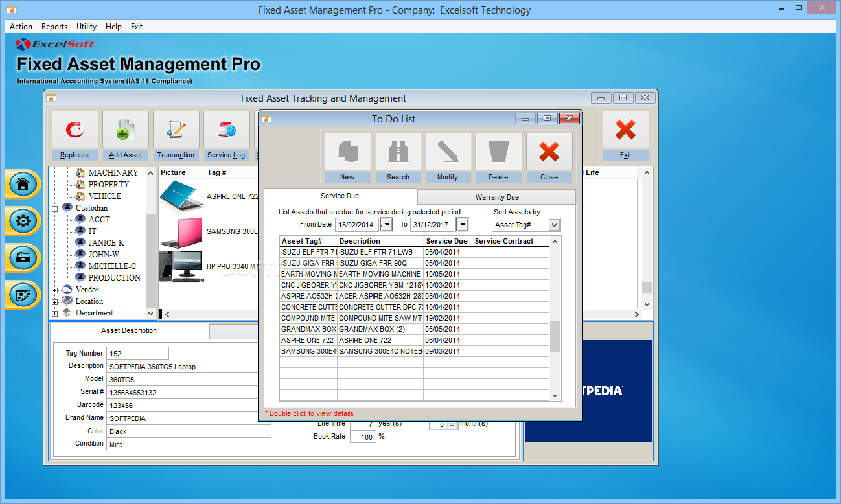This screenshot has height=504, width=841.
Task: Open Sort Assets by dropdown
Action: tap(554, 225)
